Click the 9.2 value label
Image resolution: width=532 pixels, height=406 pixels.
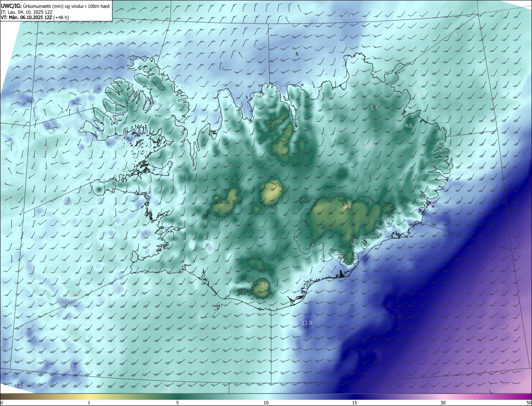[x=169, y=391]
